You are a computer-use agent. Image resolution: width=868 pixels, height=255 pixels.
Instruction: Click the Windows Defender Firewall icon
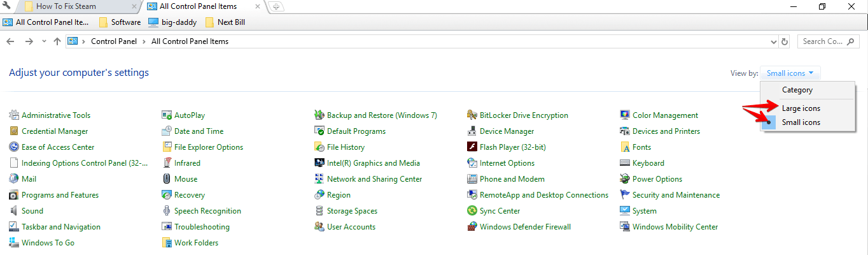coord(472,227)
